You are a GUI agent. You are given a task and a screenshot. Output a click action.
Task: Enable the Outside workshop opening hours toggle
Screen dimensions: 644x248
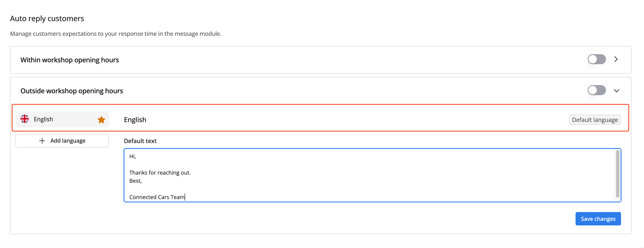tap(596, 90)
